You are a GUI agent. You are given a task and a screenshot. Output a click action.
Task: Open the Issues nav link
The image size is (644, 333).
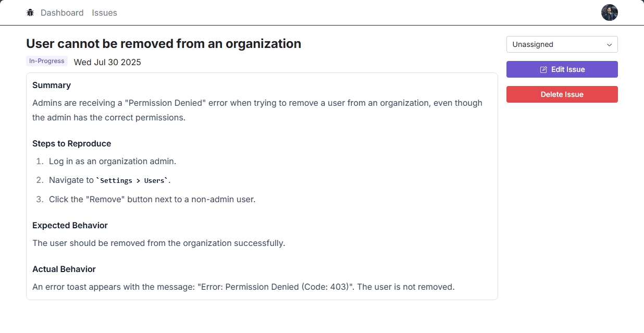click(104, 13)
